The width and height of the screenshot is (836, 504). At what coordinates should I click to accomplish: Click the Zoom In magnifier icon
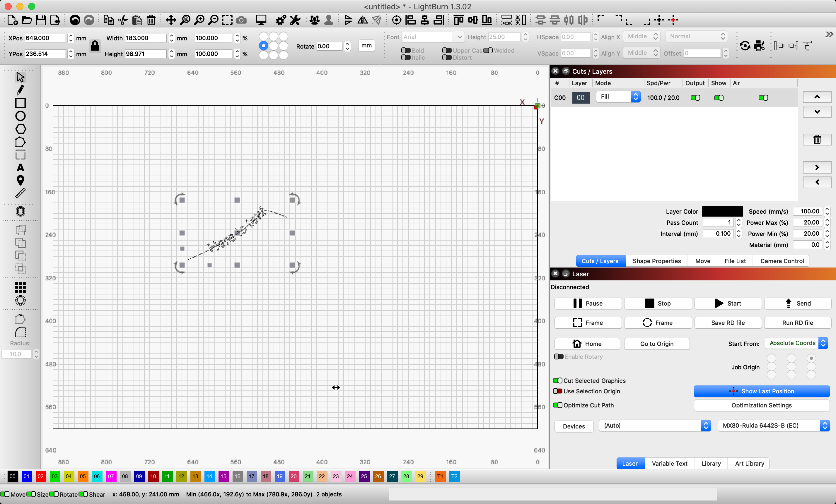(199, 20)
